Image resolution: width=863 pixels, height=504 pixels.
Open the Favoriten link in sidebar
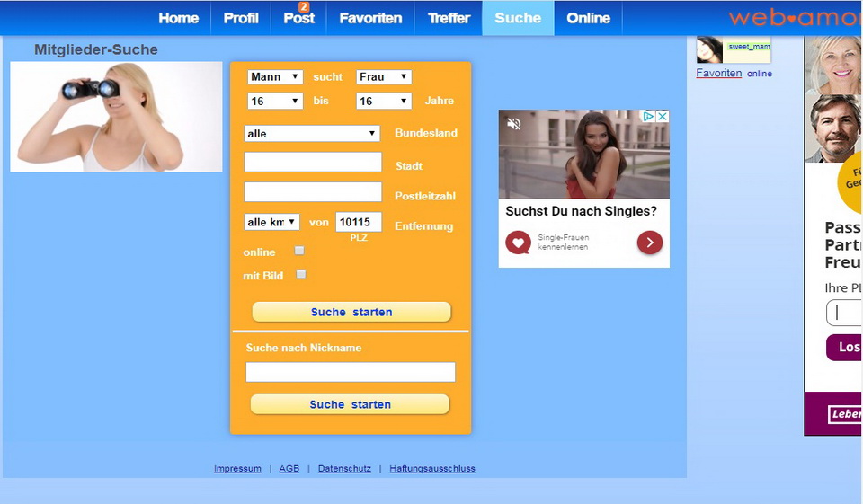(719, 73)
